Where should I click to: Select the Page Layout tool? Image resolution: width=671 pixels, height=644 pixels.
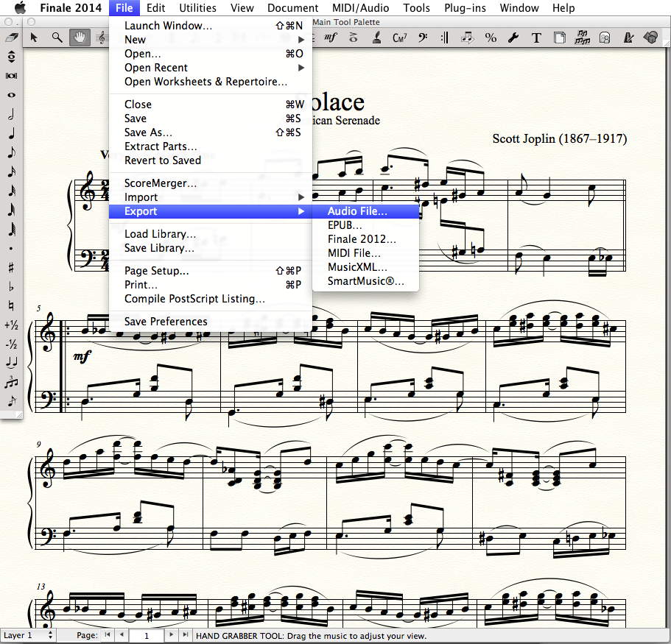(x=559, y=38)
